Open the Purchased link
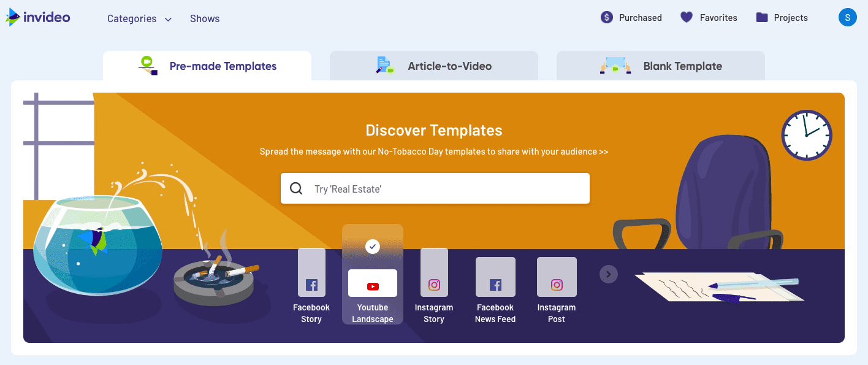The width and height of the screenshot is (868, 365). click(x=631, y=17)
